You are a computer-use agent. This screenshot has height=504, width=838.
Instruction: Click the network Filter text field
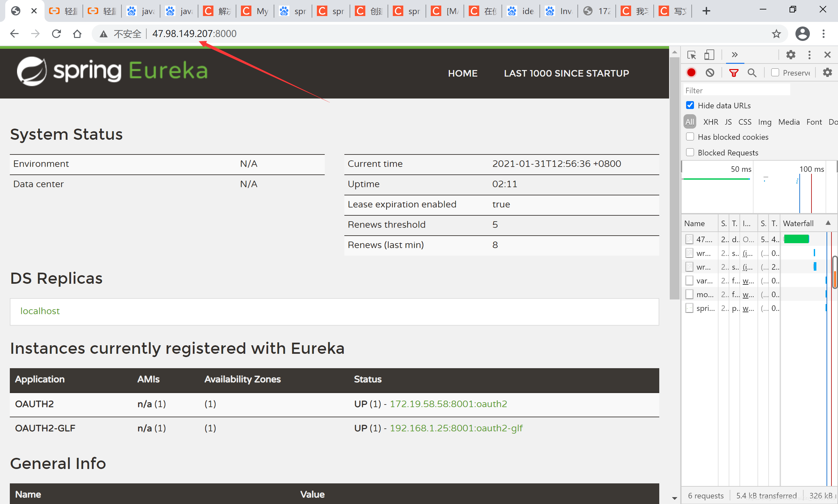[737, 90]
